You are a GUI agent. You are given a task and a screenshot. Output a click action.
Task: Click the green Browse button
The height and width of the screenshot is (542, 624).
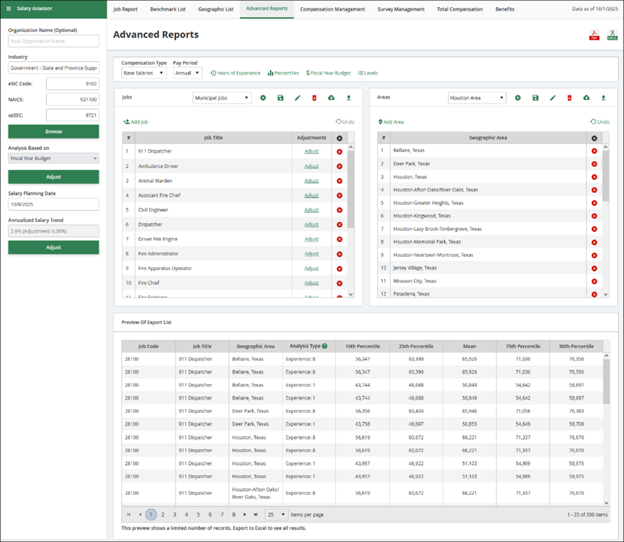(x=53, y=131)
